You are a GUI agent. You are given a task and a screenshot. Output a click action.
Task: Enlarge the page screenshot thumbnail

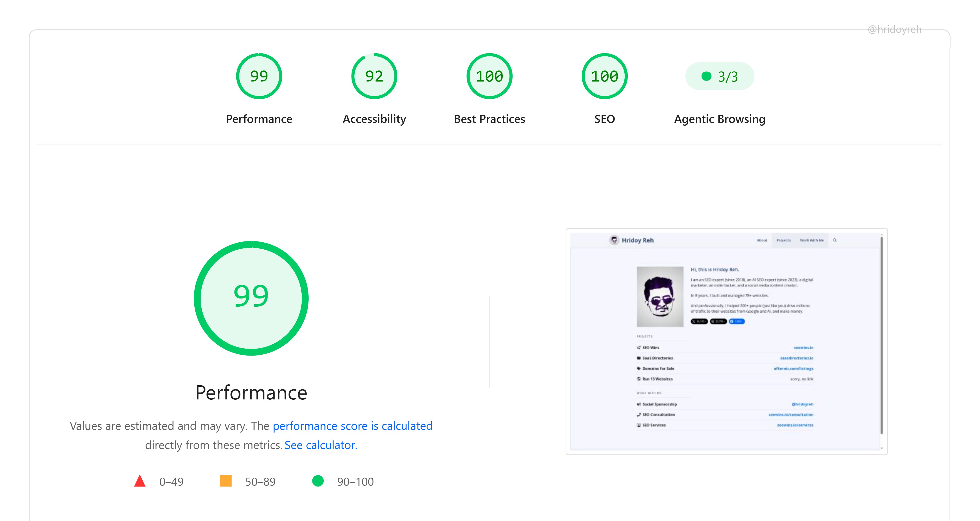click(x=727, y=342)
